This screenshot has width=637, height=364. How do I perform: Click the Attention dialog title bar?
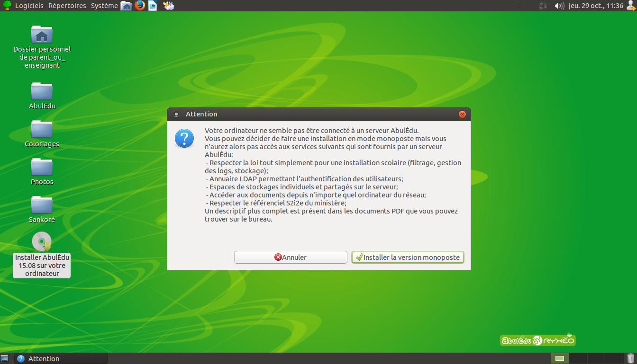(x=318, y=114)
